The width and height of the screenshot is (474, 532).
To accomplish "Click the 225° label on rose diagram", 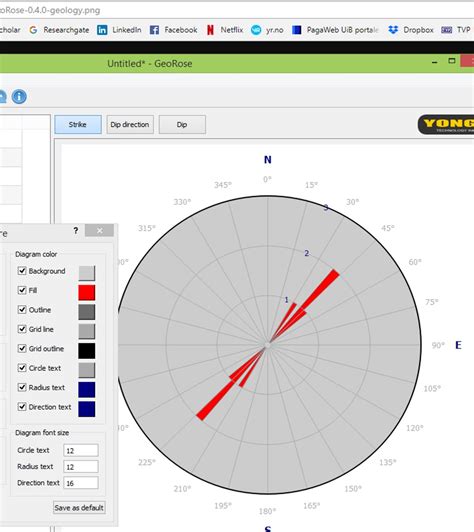I will coord(147,462).
